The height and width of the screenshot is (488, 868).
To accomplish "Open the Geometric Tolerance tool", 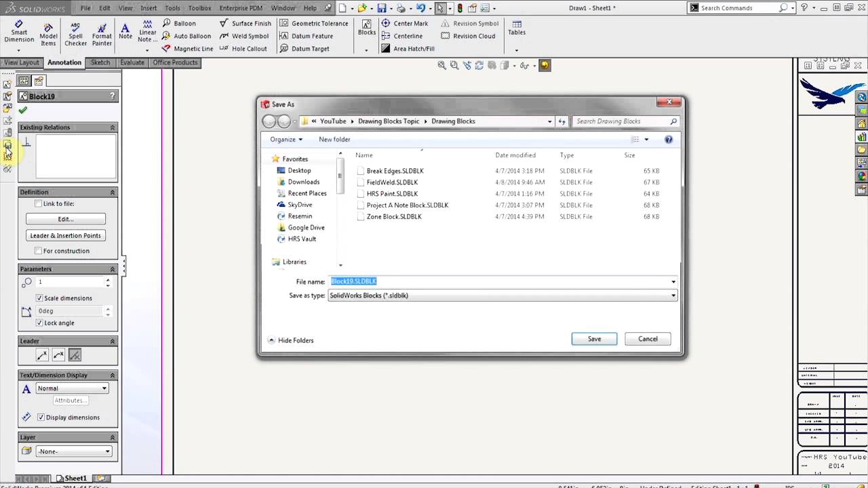I will coord(314,23).
